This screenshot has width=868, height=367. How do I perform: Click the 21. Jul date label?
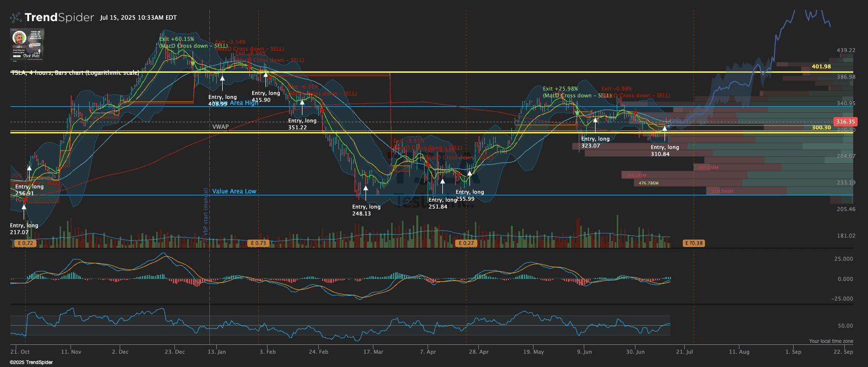point(684,352)
